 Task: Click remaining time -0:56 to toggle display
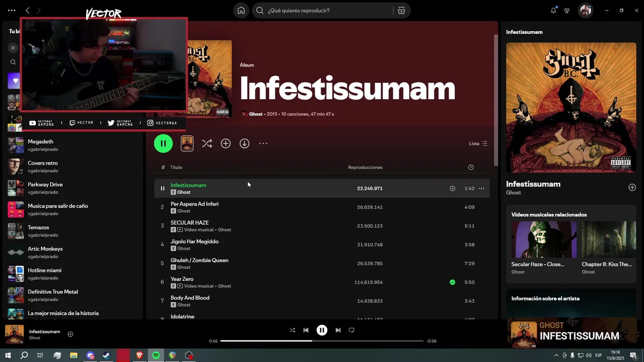pyautogui.click(x=431, y=341)
